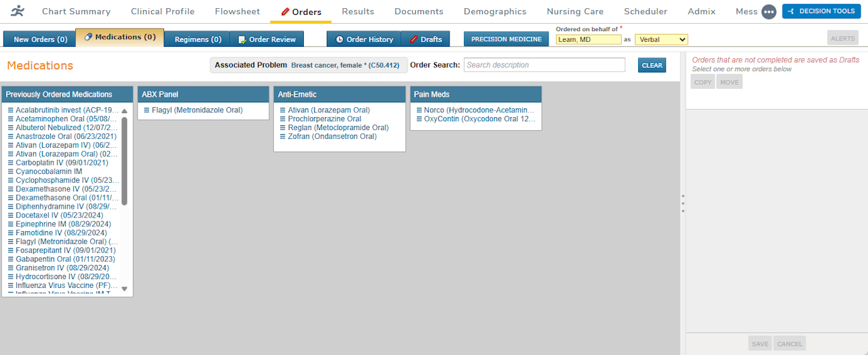Image resolution: width=868 pixels, height=355 pixels.
Task: Select Granisetron IV (08/29/2024)
Action: pyautogui.click(x=62, y=268)
